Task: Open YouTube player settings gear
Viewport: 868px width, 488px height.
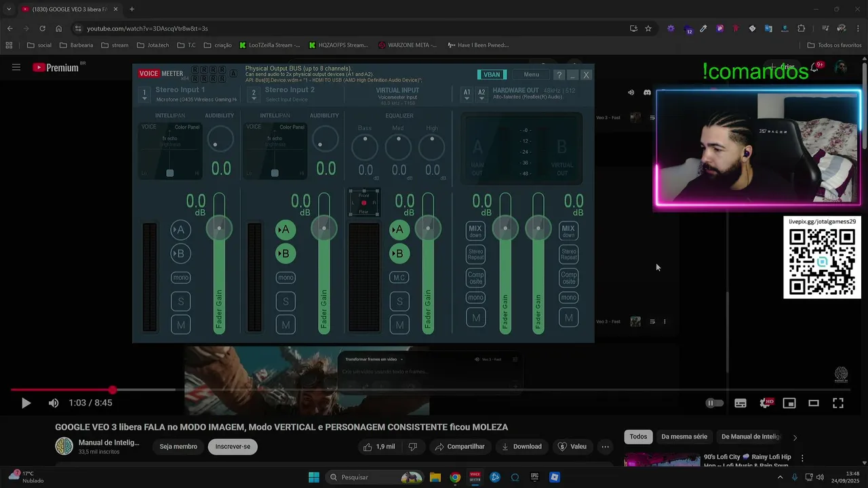Action: tap(766, 403)
